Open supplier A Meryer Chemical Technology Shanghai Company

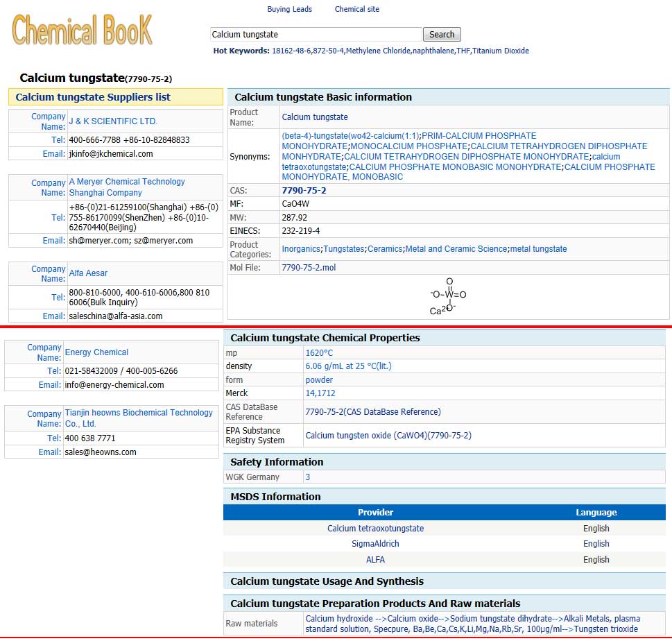pyautogui.click(x=127, y=187)
